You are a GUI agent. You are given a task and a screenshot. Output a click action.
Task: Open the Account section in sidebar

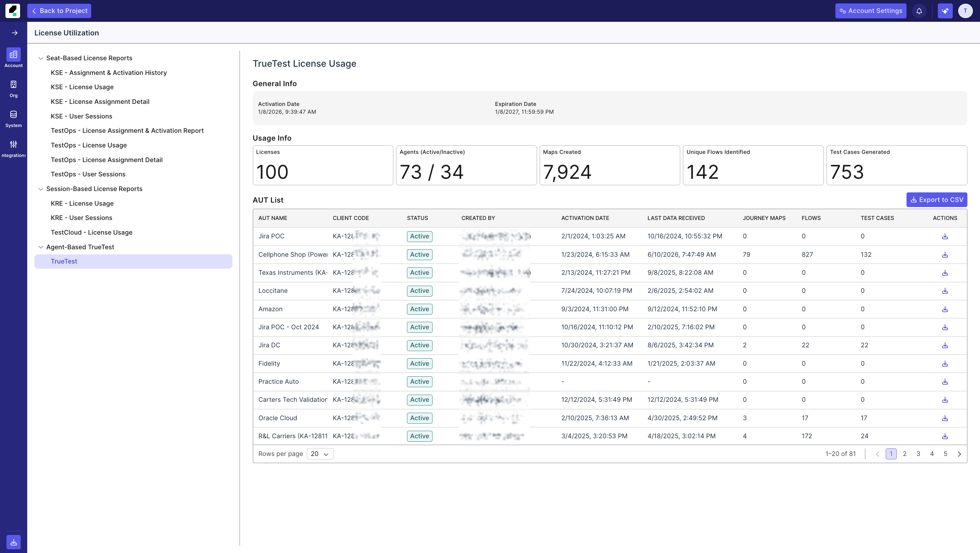point(13,58)
